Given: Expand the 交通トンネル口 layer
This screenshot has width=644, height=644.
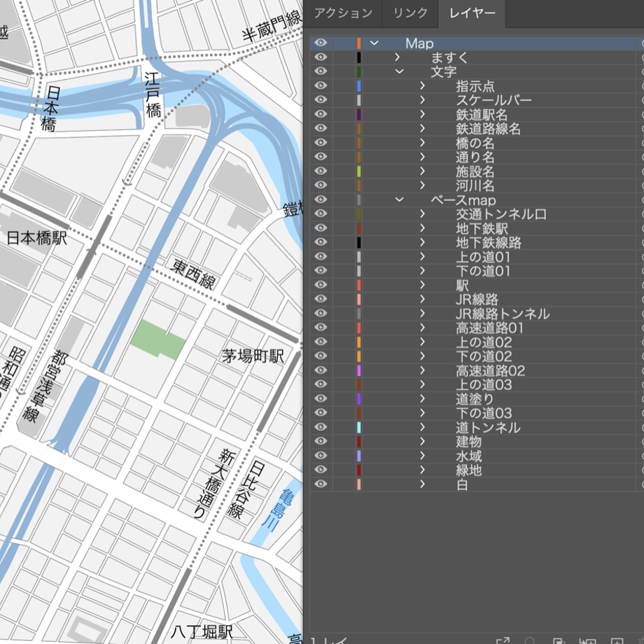Looking at the screenshot, I should 422,214.
